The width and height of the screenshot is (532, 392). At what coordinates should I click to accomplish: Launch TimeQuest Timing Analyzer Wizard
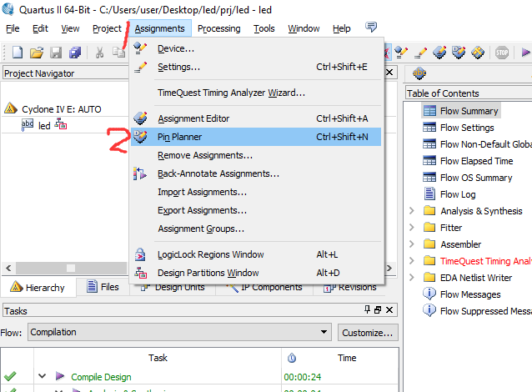pyautogui.click(x=256, y=93)
